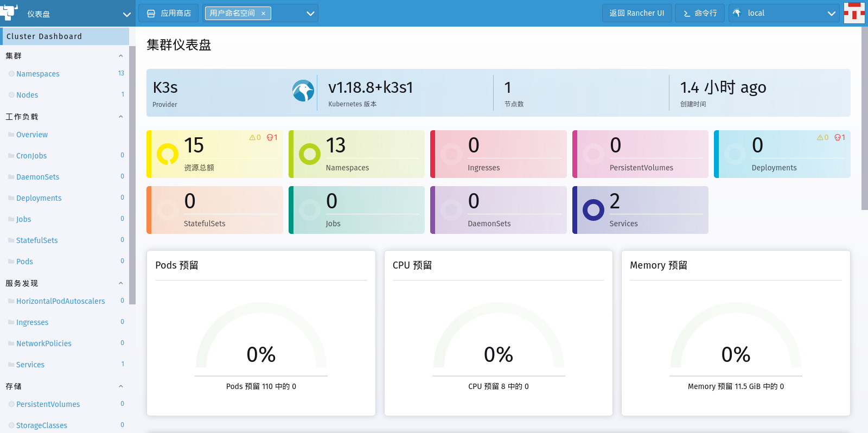Collapse the 服务发现 sidebar group
The image size is (868, 433).
click(x=120, y=283)
